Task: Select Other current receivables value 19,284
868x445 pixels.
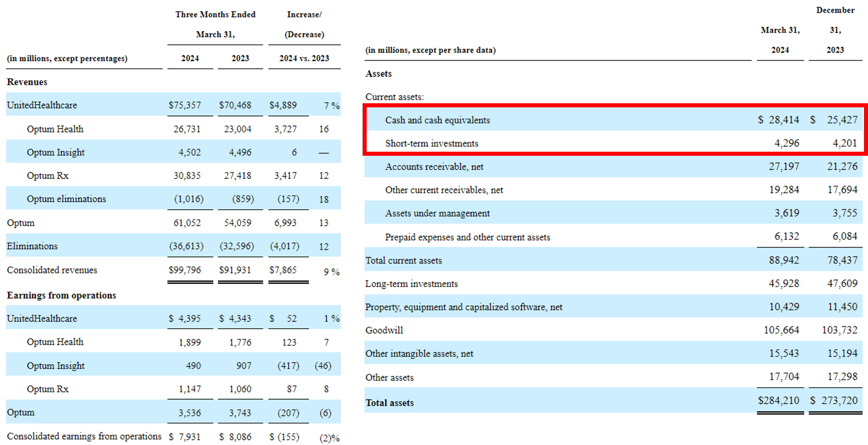Action: click(x=784, y=190)
